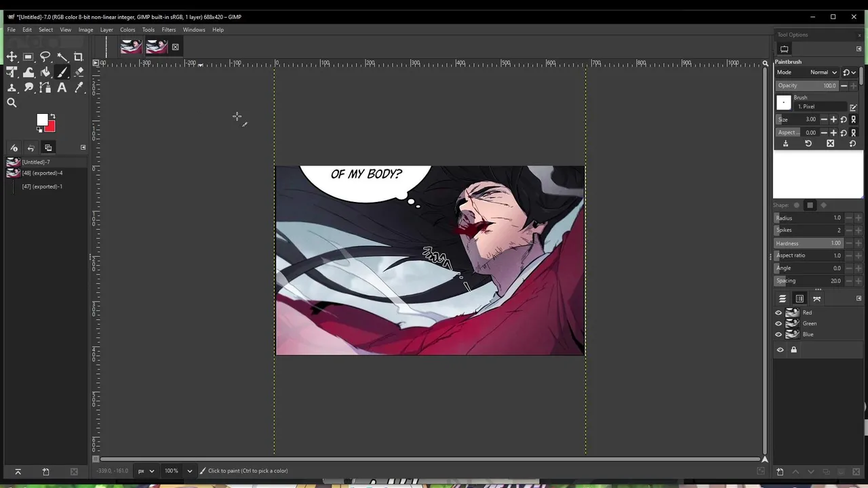This screenshot has width=868, height=488.
Task: Select the Paintbrush tool
Action: [62, 73]
